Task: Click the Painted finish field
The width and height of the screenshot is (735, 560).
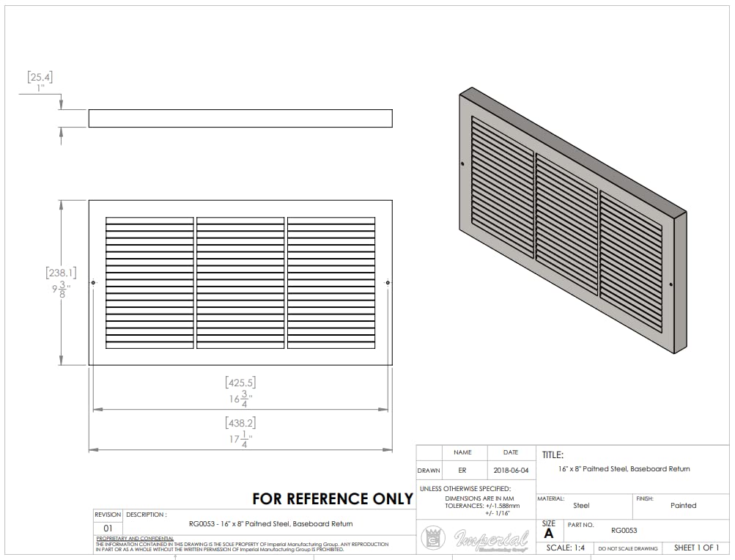Action: tap(685, 506)
